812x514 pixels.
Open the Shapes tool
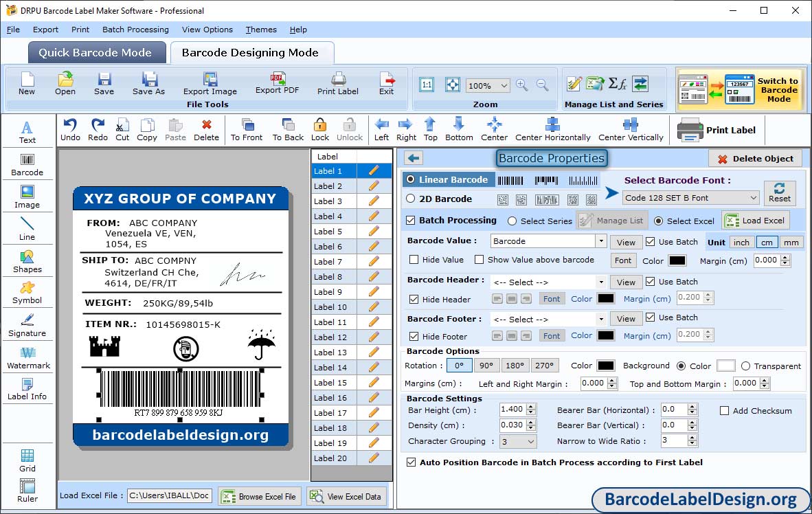click(x=27, y=262)
